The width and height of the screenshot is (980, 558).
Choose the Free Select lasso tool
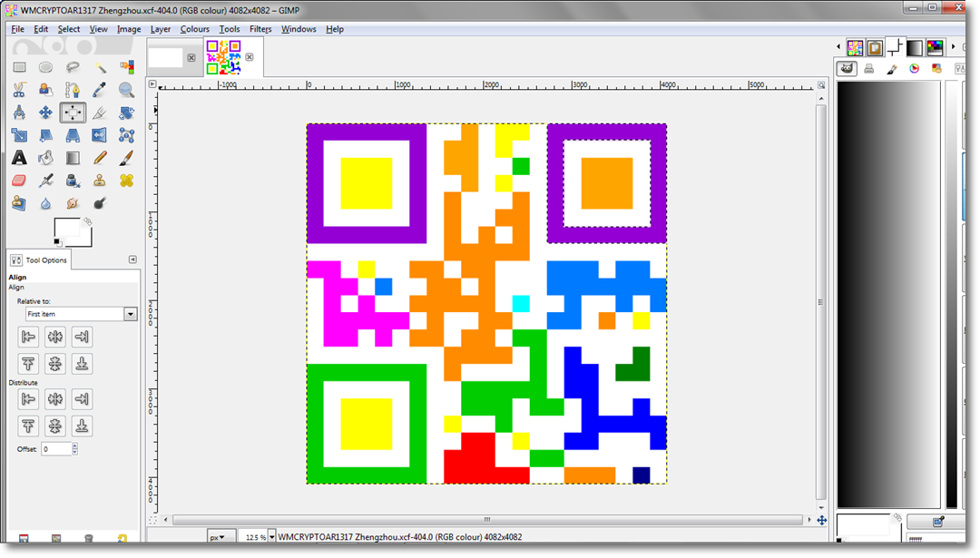tap(73, 67)
